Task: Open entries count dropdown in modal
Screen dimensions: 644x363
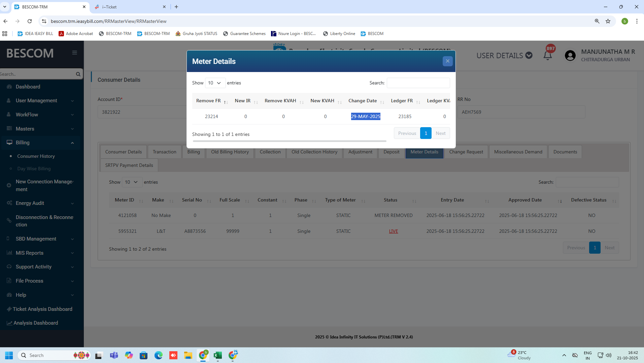Action: coord(215,83)
